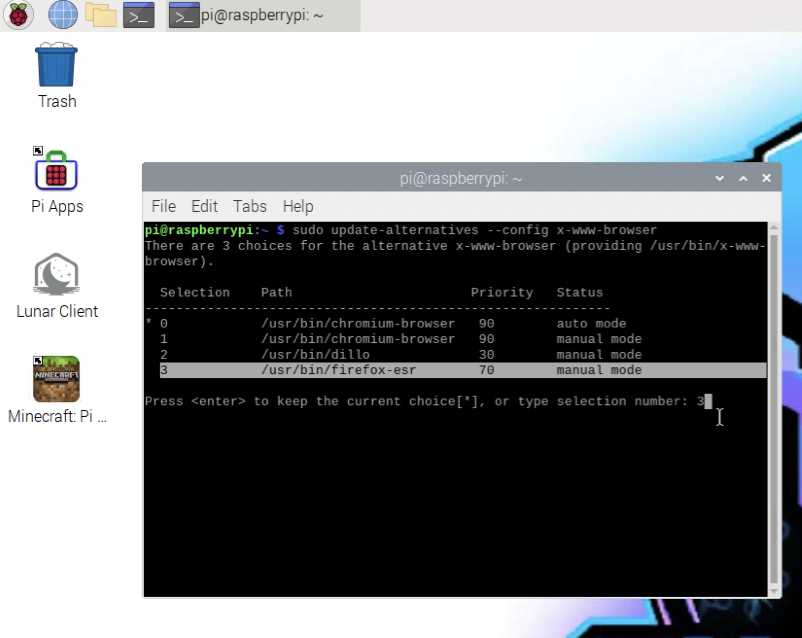Maximize the terminal window
The height and width of the screenshot is (638, 802).
(x=743, y=178)
